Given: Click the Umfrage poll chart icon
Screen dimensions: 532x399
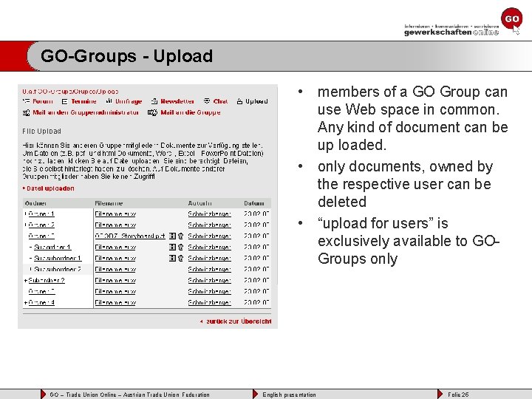Looking at the screenshot, I should (x=109, y=100).
